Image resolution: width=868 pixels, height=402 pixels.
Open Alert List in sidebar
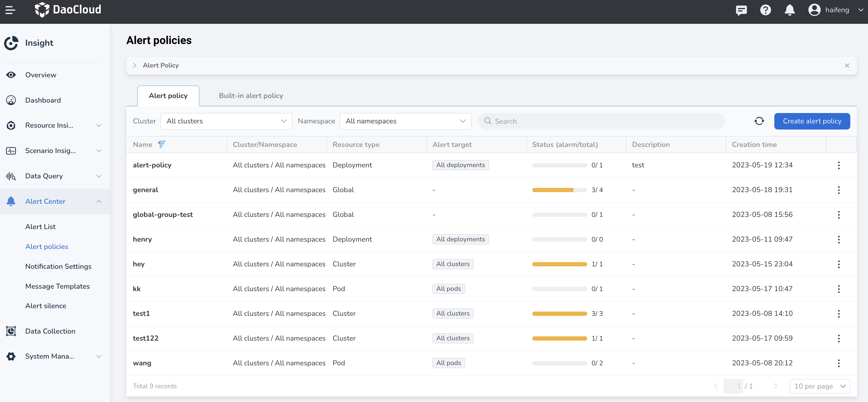[x=40, y=227]
